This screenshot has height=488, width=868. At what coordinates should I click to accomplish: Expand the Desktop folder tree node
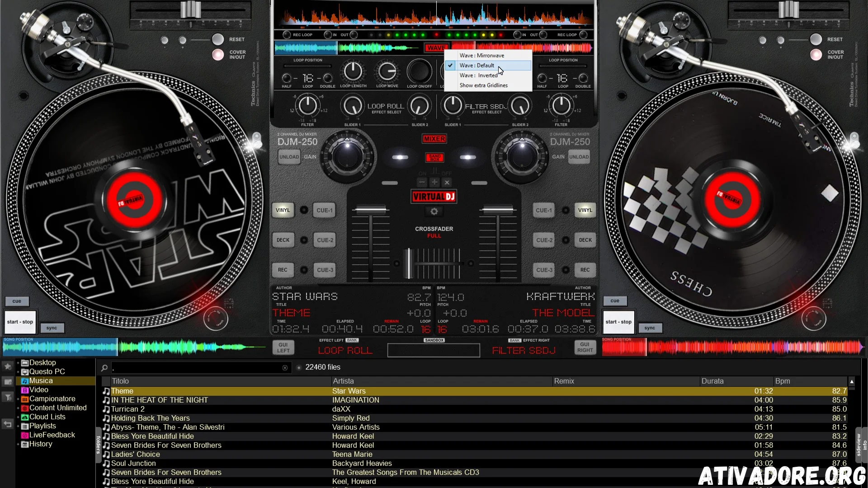click(18, 363)
